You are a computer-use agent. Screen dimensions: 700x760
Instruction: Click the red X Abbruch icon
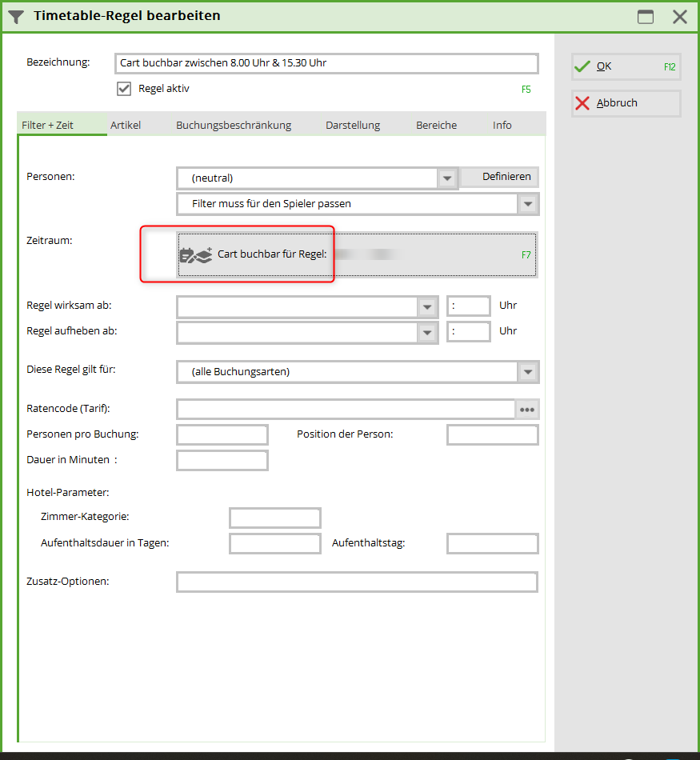click(582, 102)
